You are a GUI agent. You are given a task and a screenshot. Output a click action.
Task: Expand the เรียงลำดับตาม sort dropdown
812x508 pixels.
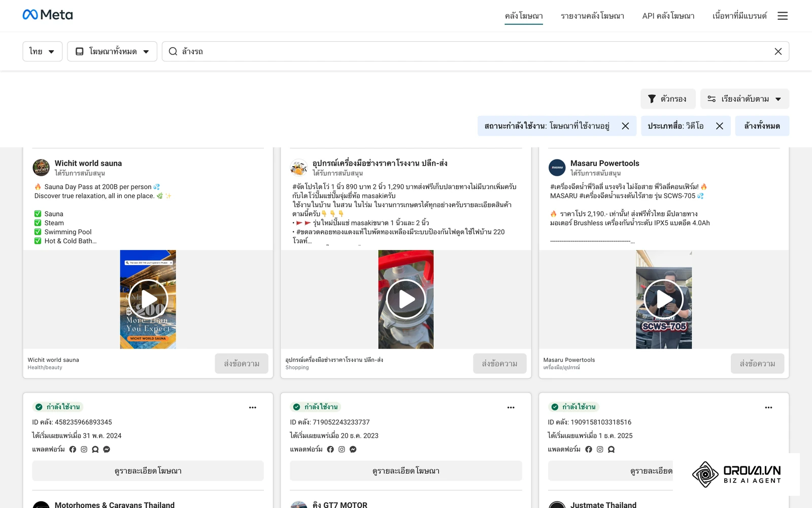click(745, 99)
